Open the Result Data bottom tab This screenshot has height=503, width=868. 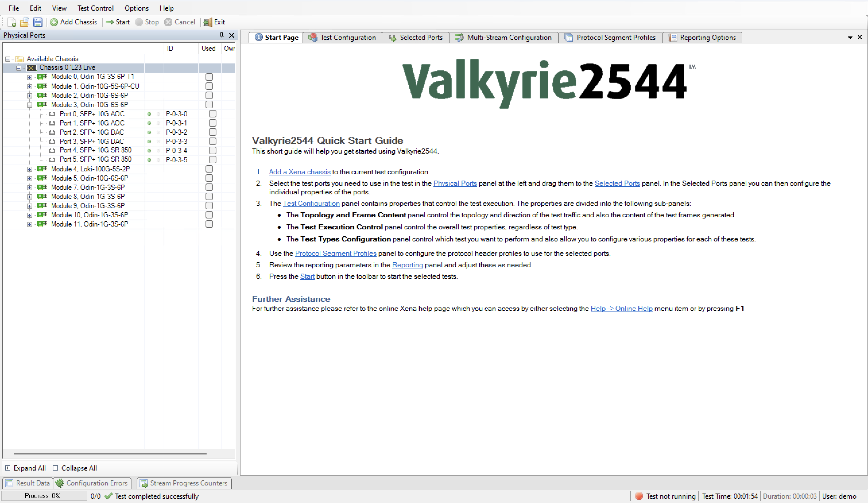(x=28, y=483)
